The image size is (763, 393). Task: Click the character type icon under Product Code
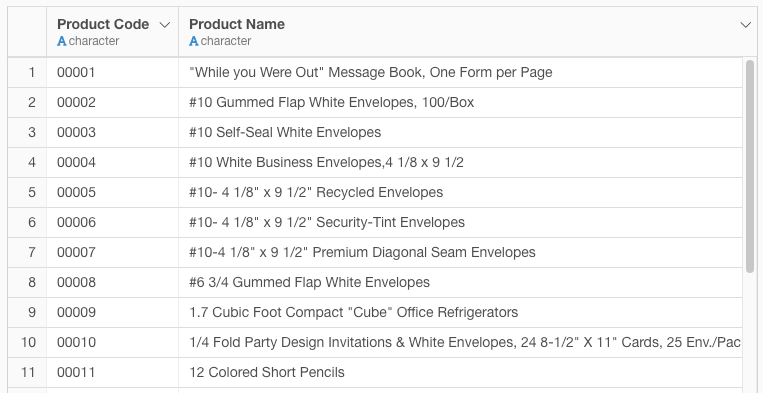(x=62, y=41)
